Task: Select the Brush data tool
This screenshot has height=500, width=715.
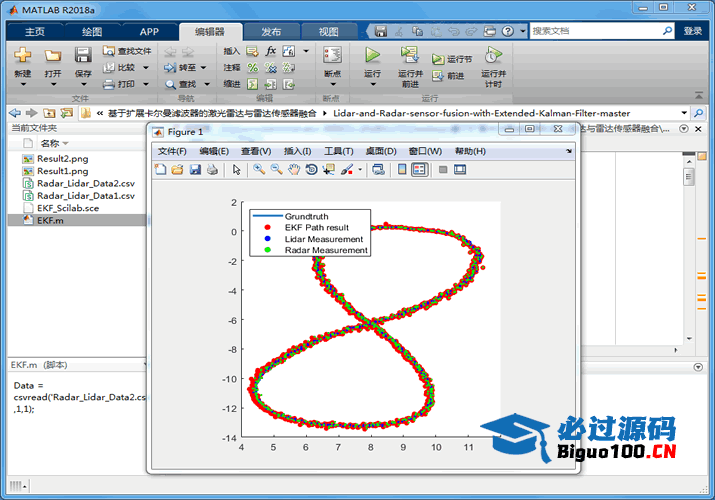Action: pos(347,170)
